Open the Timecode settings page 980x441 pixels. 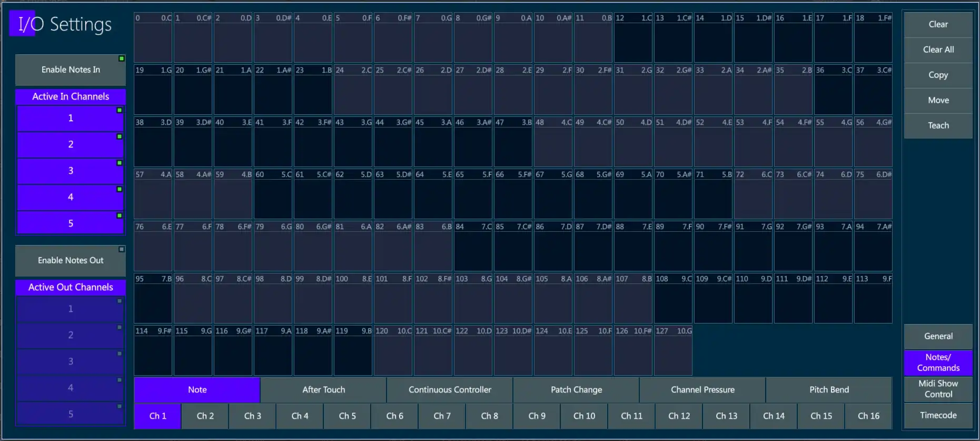pyautogui.click(x=938, y=416)
